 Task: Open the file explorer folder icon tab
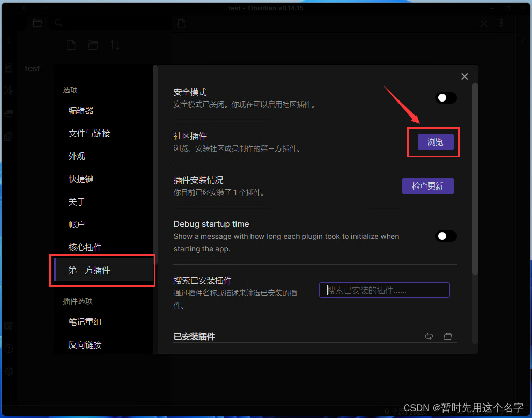tap(37, 23)
